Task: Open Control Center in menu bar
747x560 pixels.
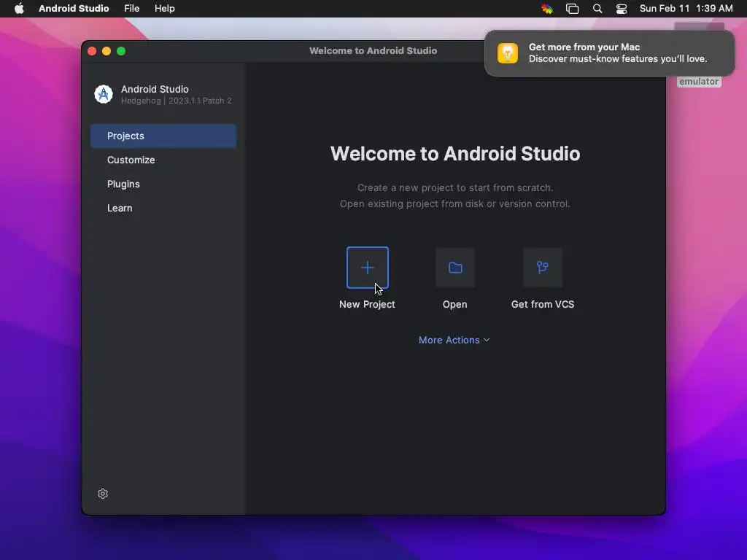Action: click(622, 9)
